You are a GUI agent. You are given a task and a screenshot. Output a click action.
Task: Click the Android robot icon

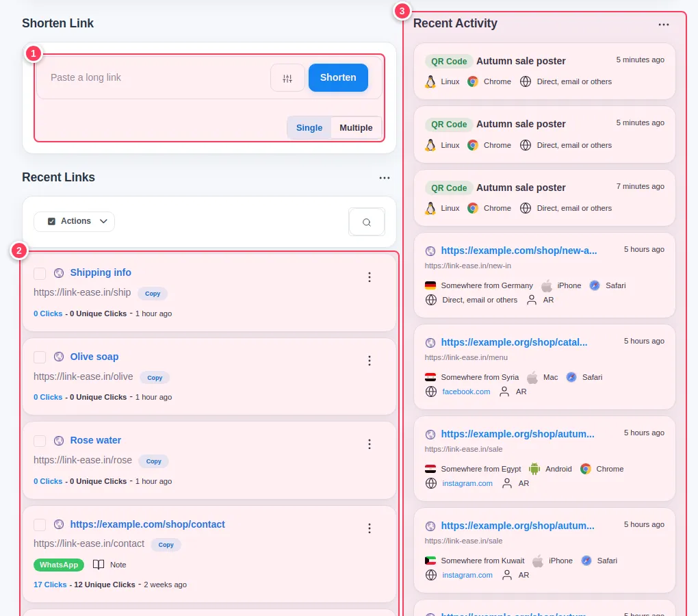534,469
